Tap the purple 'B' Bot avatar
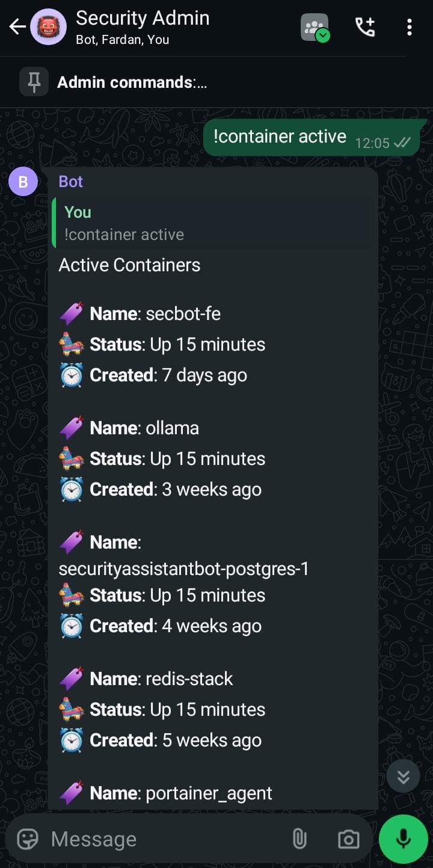 point(23,182)
